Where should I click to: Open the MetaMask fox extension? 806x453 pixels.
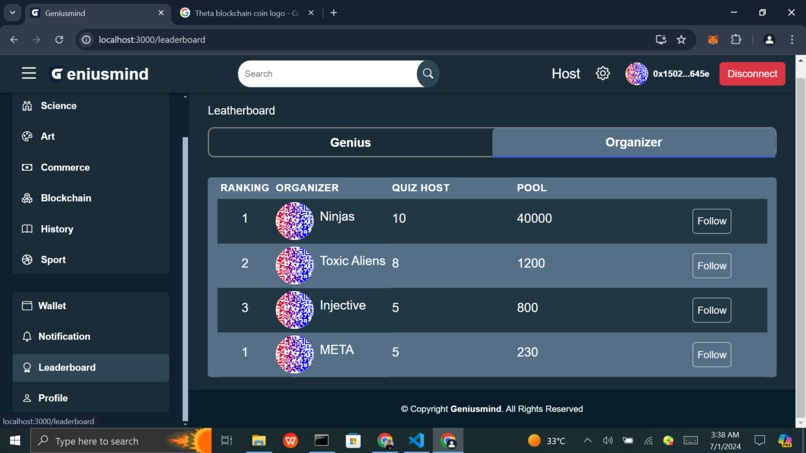click(712, 40)
